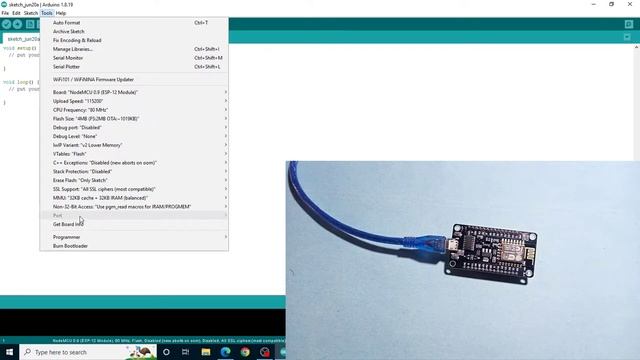Viewport: 640px width, 360px height.
Task: Click the Verify checkmark toolbar icon
Action: point(6,24)
